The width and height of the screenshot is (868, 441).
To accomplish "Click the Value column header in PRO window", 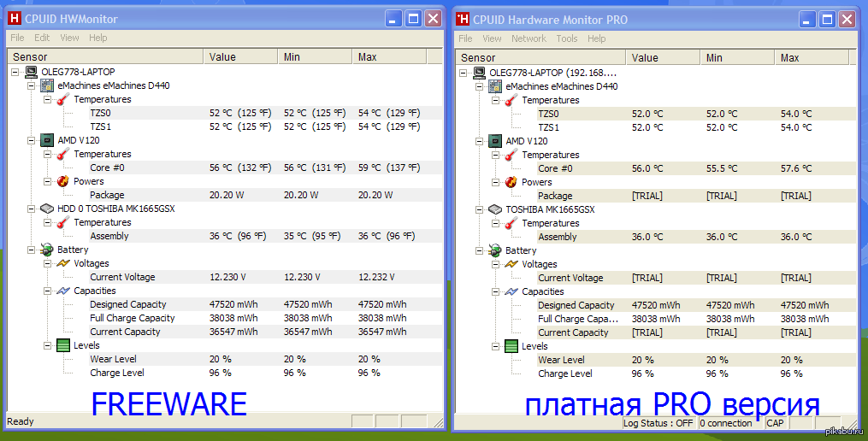I will click(663, 57).
